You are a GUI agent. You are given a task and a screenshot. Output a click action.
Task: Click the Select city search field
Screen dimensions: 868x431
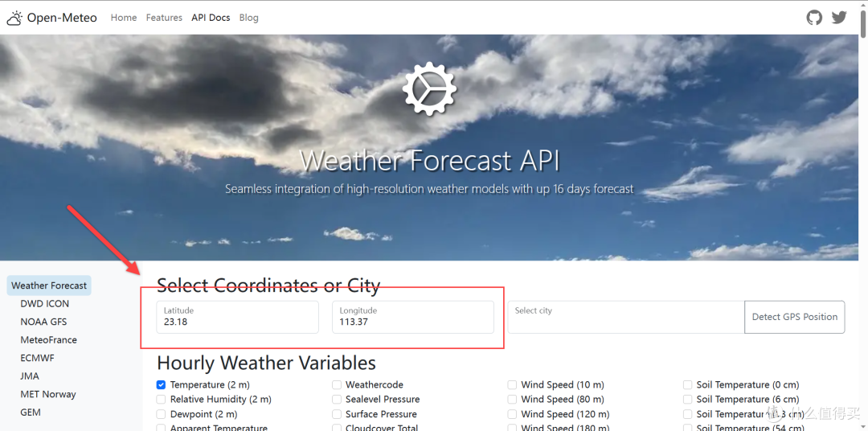point(625,317)
